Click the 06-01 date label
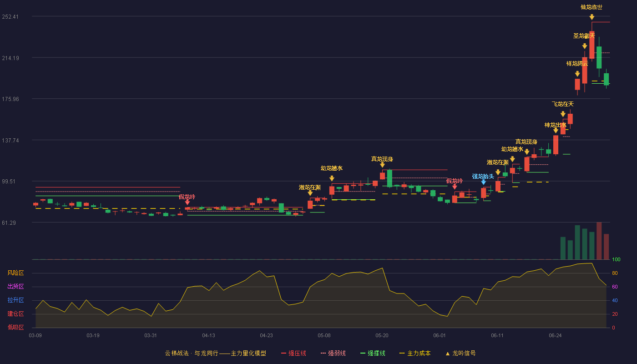 point(440,335)
